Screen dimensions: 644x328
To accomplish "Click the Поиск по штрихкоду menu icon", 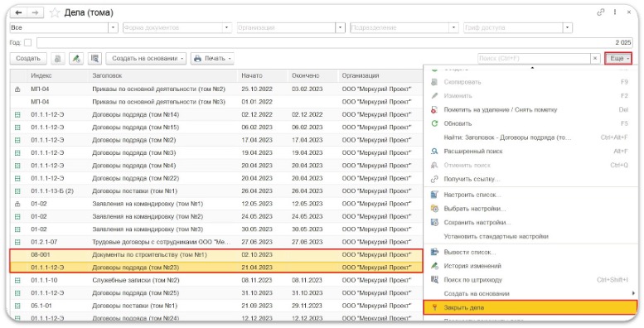I will [x=434, y=280].
